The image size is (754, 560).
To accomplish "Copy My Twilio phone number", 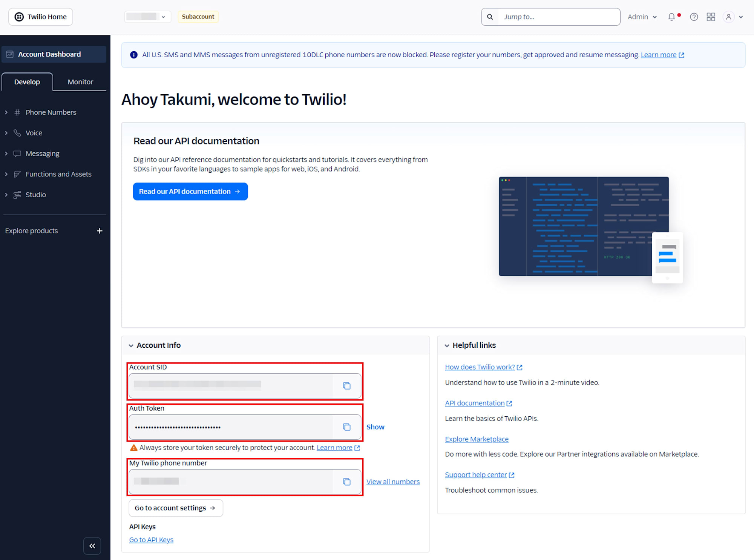I will point(346,482).
